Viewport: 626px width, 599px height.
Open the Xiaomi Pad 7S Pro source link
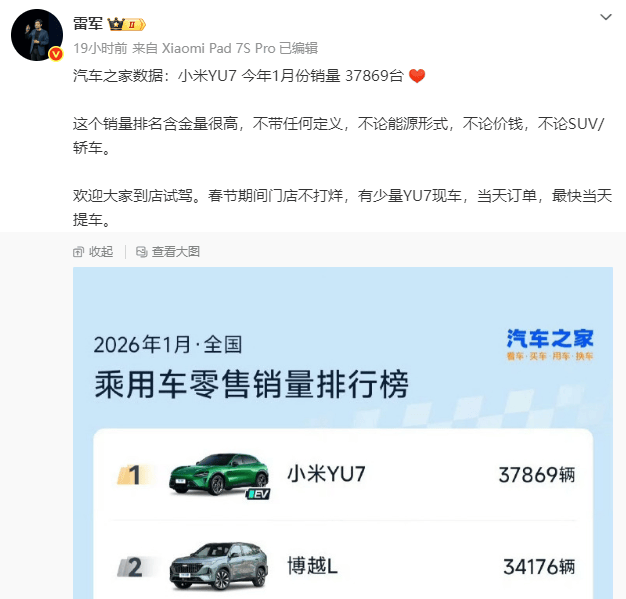tap(218, 48)
